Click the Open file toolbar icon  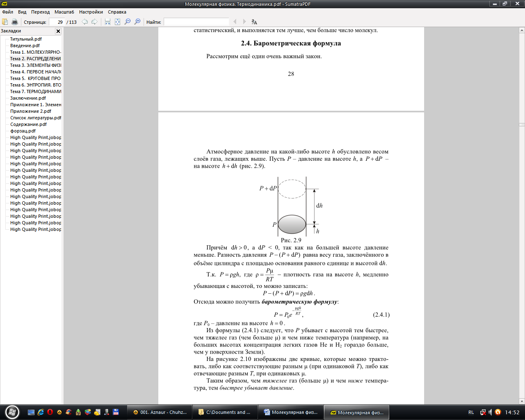tap(5, 22)
